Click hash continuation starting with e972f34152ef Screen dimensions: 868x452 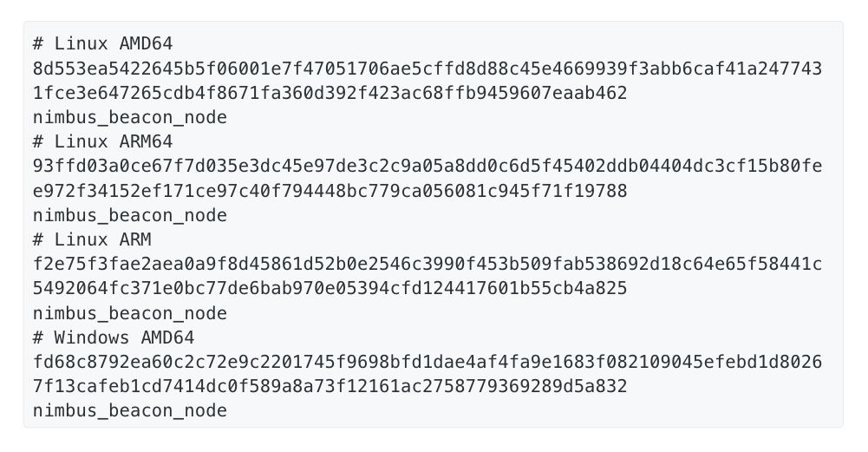tap(330, 191)
